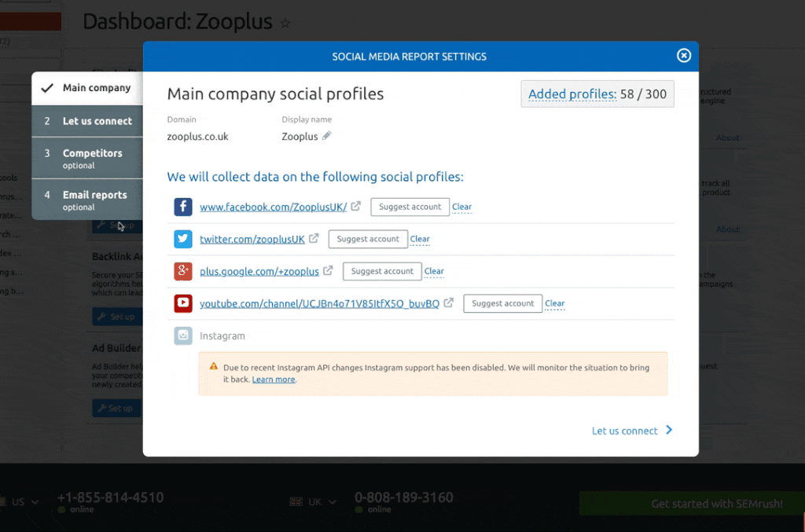Open twitter.com/zooplusUK link

pyautogui.click(x=252, y=239)
